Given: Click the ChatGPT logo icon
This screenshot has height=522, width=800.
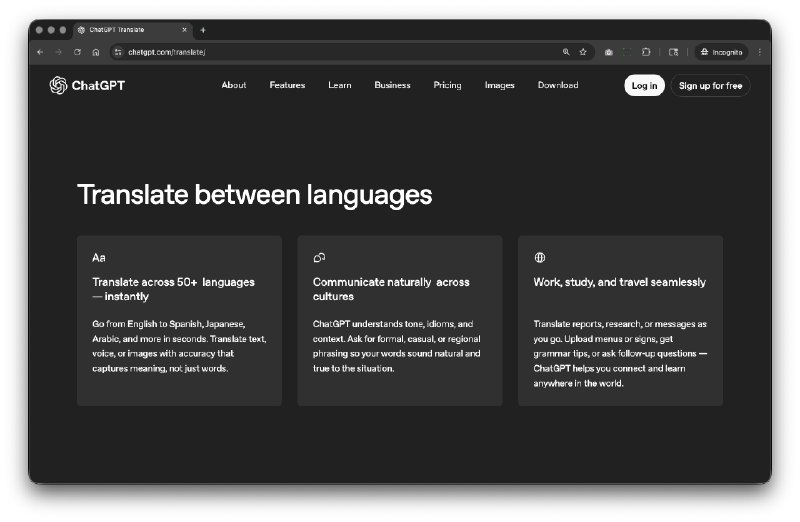Looking at the screenshot, I should (58, 85).
